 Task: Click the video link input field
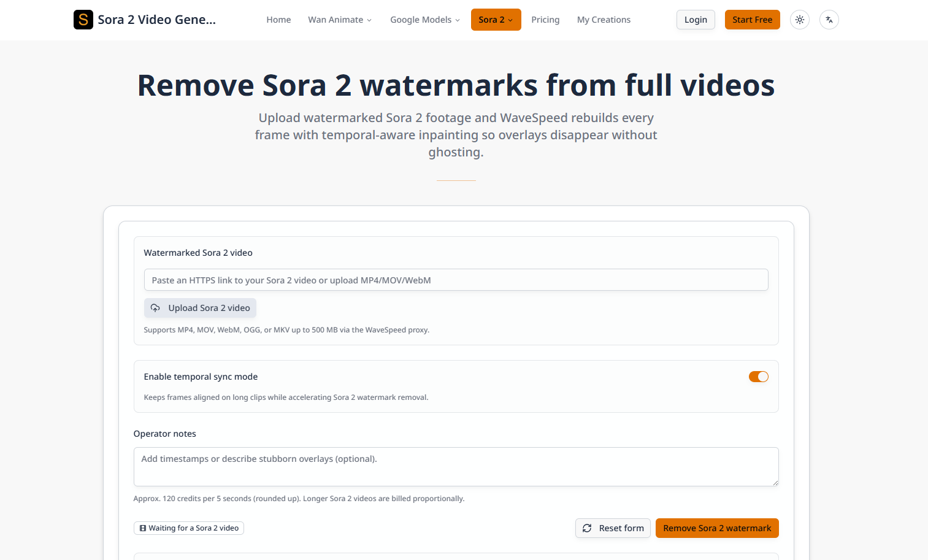(x=456, y=280)
